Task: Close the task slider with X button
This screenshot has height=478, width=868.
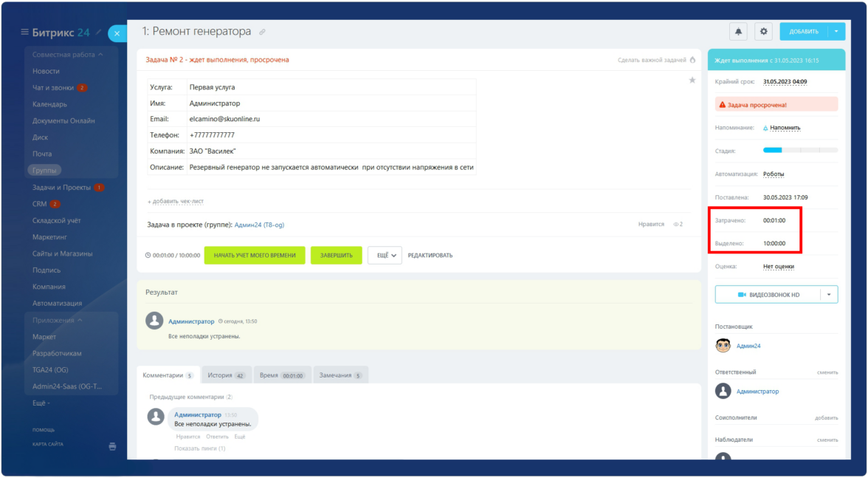Action: (117, 33)
